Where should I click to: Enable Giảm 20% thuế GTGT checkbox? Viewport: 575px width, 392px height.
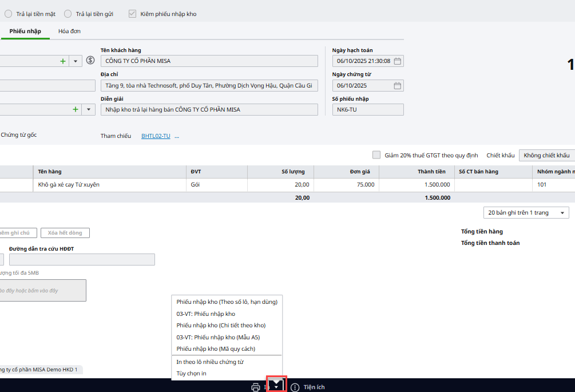[376, 155]
